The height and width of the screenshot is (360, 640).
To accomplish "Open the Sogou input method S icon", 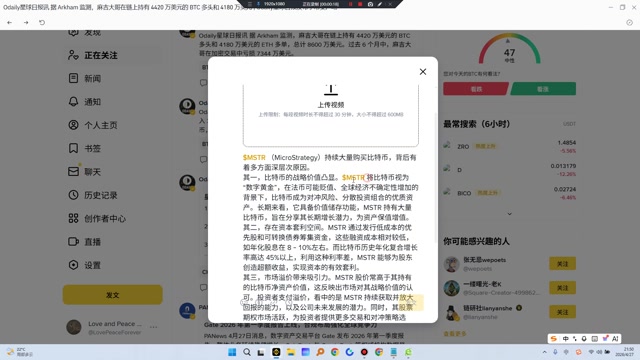I will [x=554, y=339].
